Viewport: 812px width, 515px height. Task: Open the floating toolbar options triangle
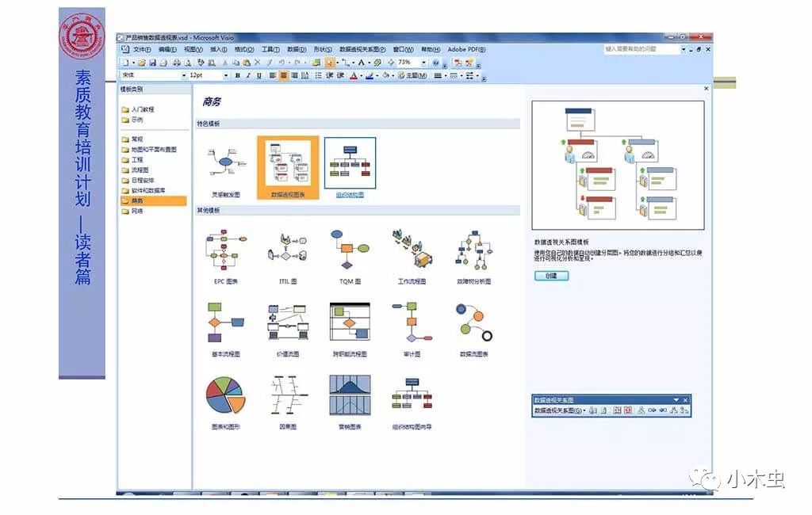[x=676, y=399]
